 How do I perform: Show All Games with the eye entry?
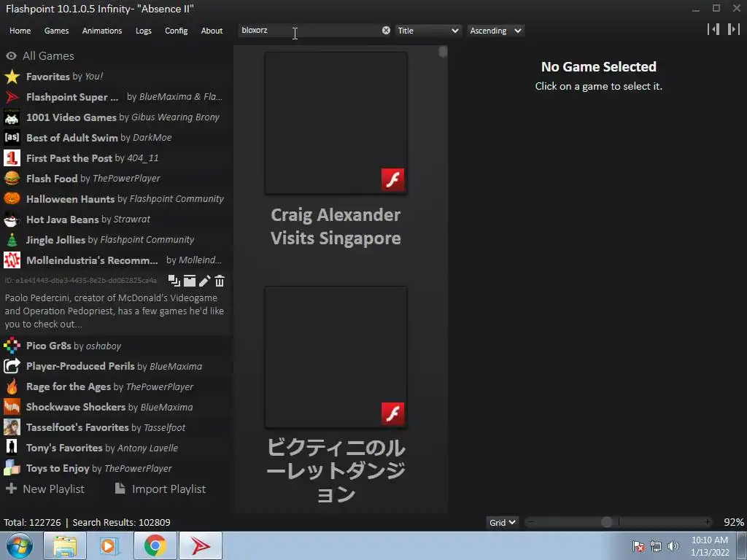(40, 55)
